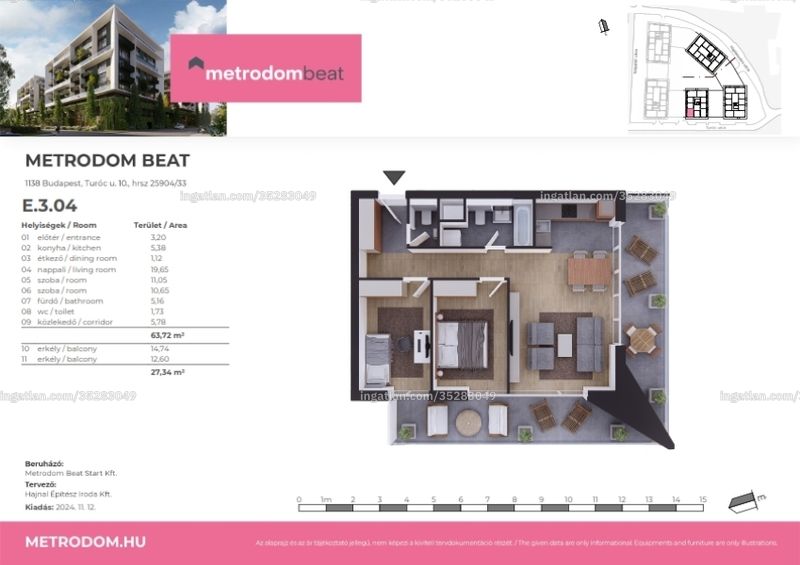Viewport: 800px width, 565px height.
Task: Click the METRODOM.HU footer link
Action: point(85,542)
